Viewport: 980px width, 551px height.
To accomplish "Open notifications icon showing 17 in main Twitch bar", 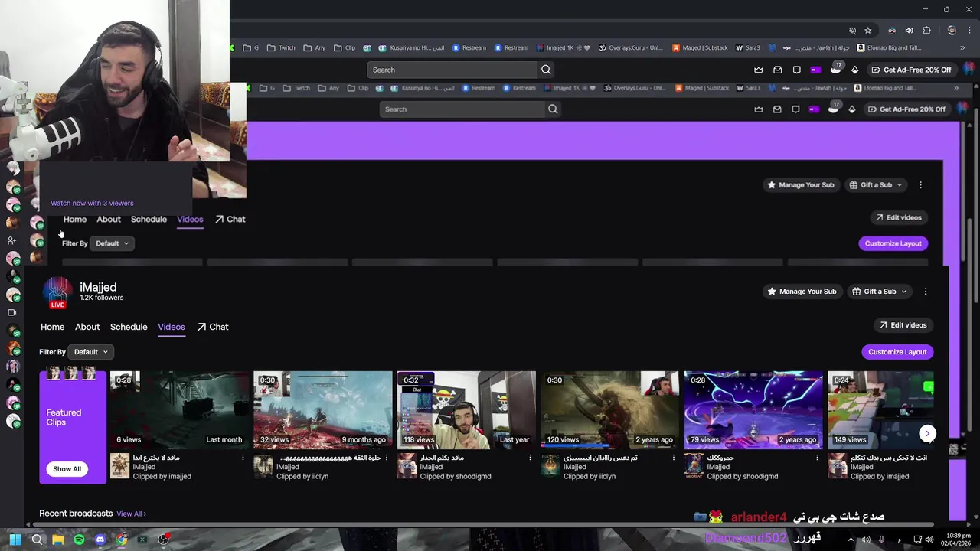I will pyautogui.click(x=835, y=70).
